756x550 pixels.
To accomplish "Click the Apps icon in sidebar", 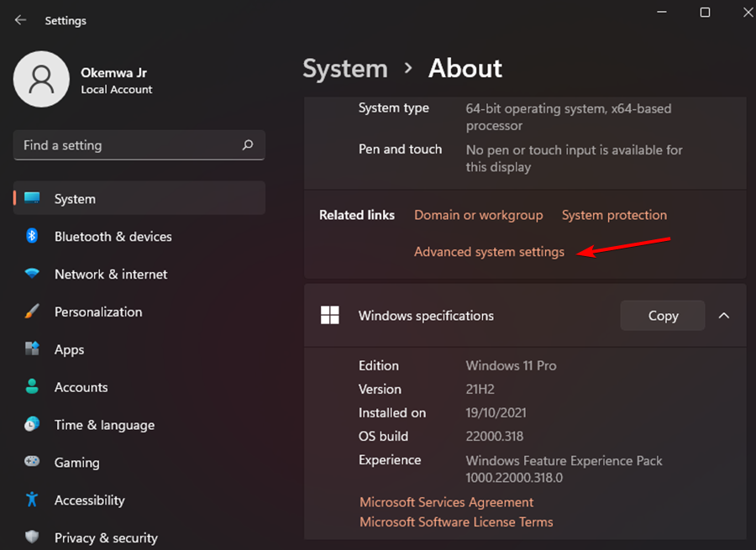I will [32, 349].
